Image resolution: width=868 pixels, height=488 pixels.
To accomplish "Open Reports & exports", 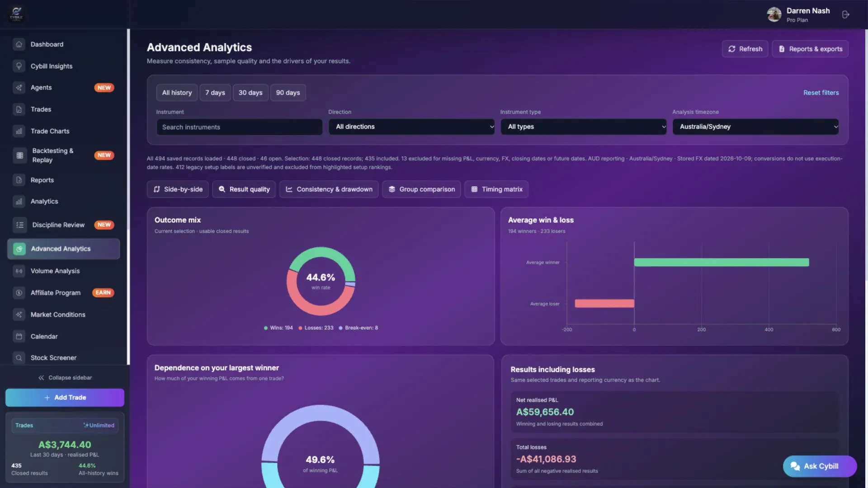I will tap(810, 49).
